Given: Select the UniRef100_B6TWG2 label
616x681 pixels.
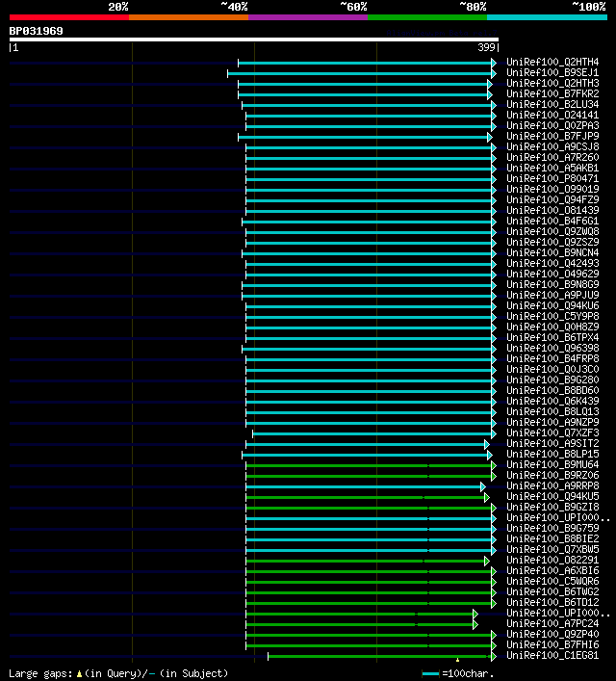Looking at the screenshot, I should tap(552, 591).
